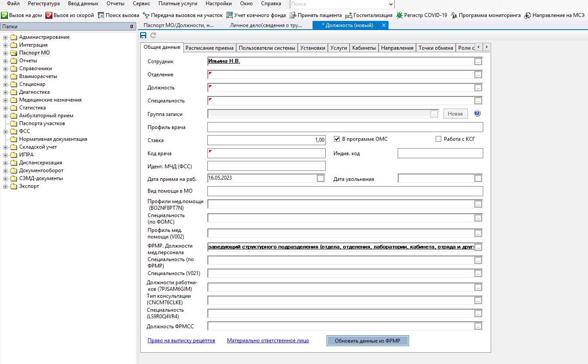This screenshot has height=364, width=588.
Task: Open the Материально ответственное лицо link
Action: pos(268,340)
